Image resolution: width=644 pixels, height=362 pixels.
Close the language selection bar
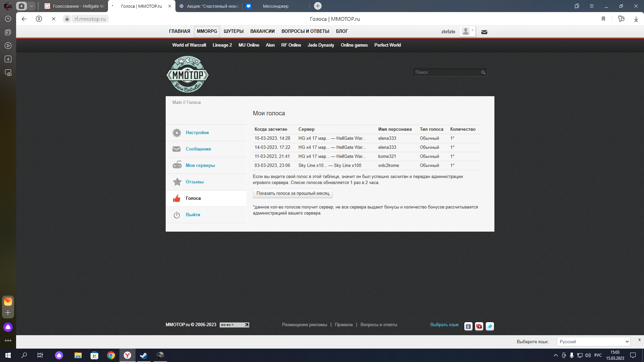point(639,340)
